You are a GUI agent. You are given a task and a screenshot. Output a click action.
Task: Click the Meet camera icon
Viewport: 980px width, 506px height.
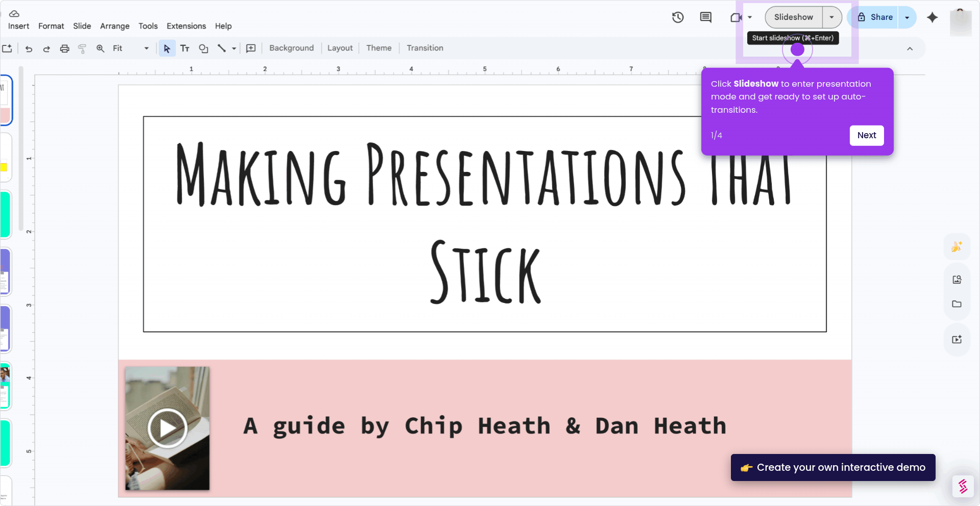coord(736,17)
